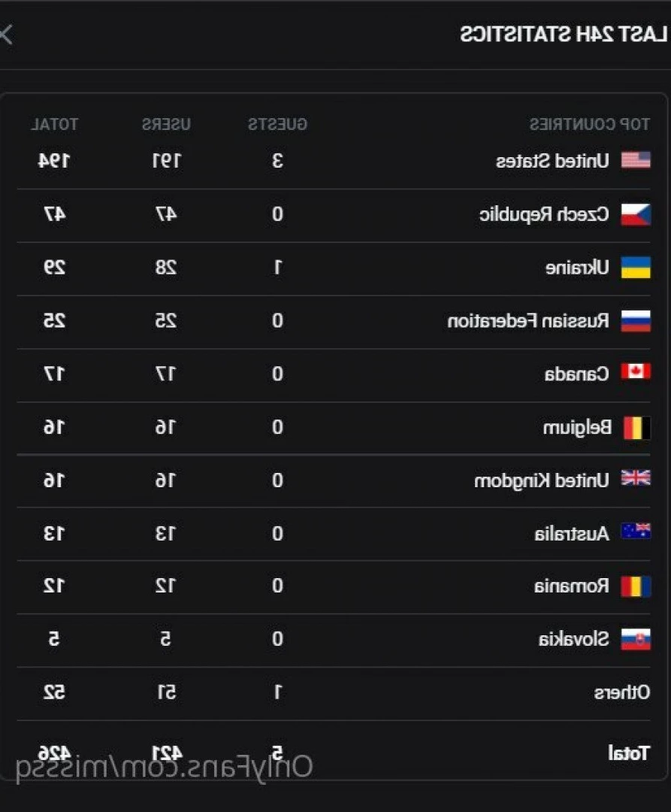This screenshot has height=812, width=671.
Task: Click the Czech Republic flag icon
Action: (x=635, y=214)
